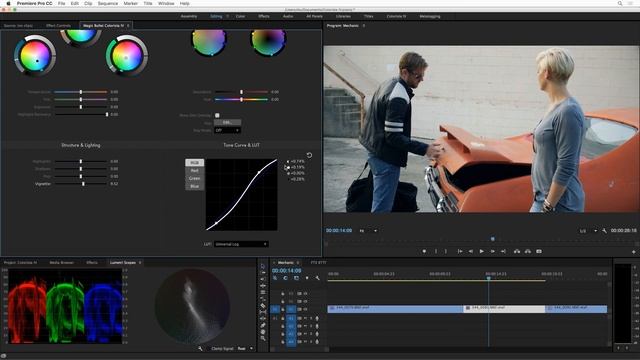Toggle A2 track targeting
The image size is (640, 360).
tap(291, 326)
